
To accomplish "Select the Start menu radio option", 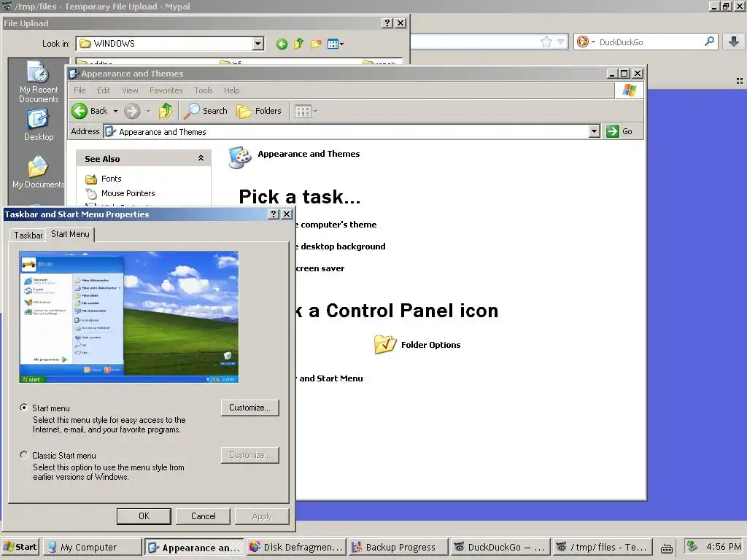I will click(x=23, y=408).
